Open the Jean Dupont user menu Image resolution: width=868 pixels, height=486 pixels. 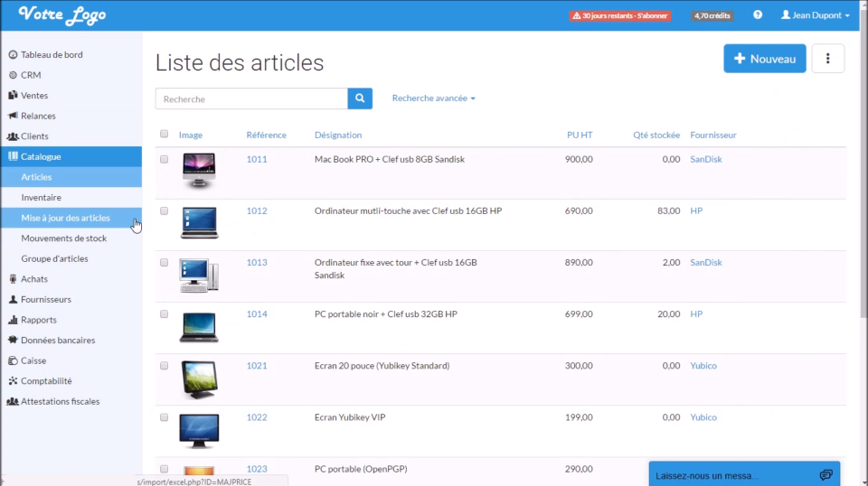pos(816,15)
